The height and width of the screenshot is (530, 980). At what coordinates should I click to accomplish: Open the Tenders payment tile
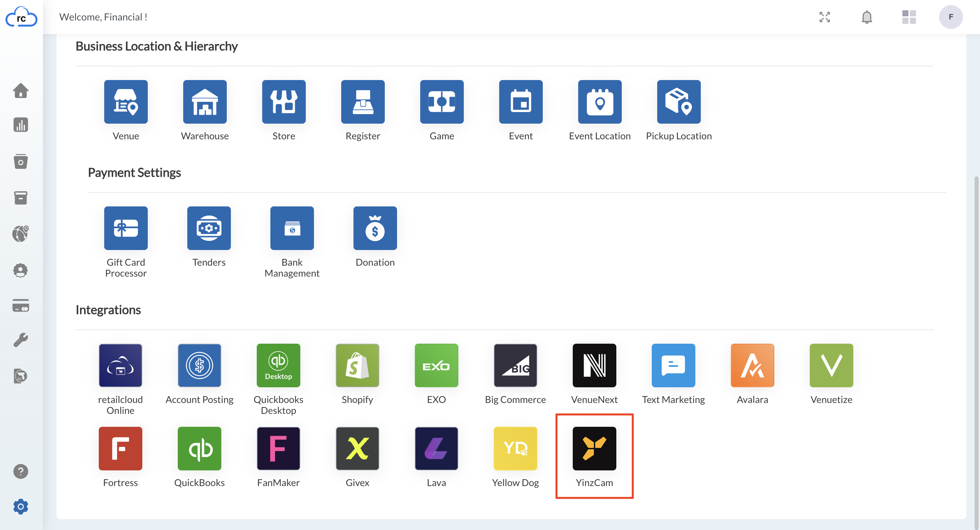[209, 228]
